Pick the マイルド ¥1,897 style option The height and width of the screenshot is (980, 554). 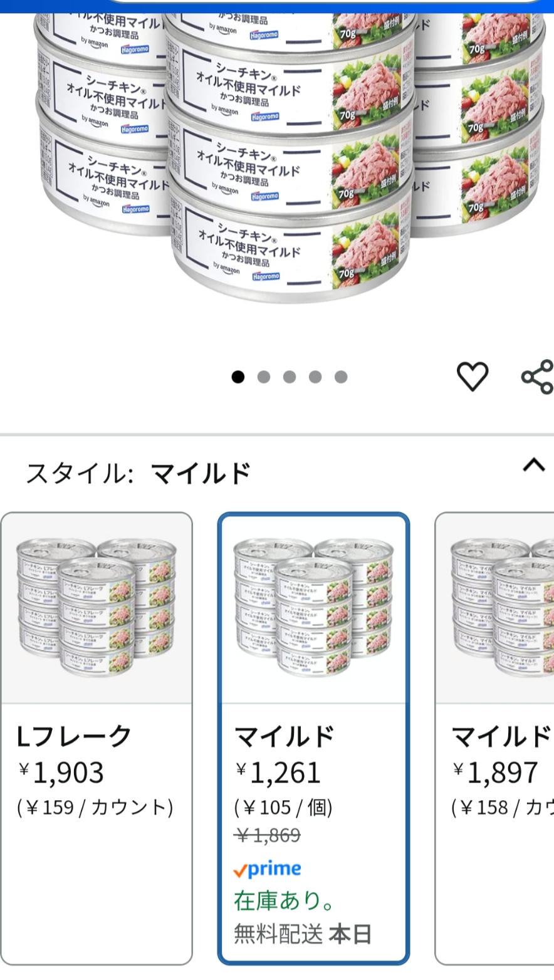[x=494, y=739]
